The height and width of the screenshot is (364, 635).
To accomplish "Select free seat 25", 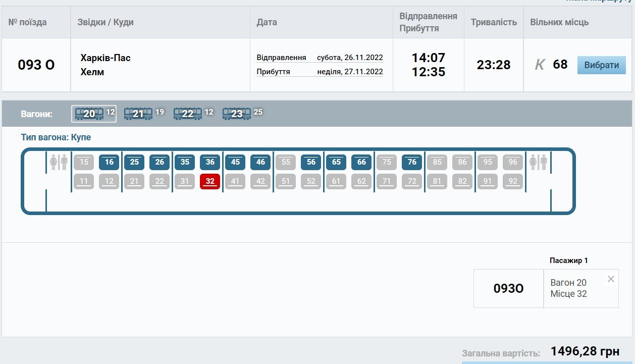I will (134, 162).
